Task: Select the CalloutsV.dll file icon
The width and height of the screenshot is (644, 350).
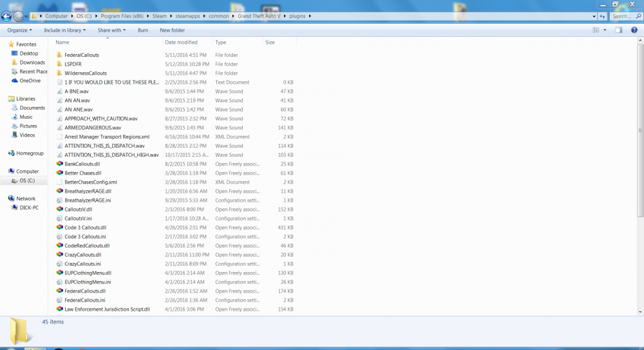Action: coord(59,209)
